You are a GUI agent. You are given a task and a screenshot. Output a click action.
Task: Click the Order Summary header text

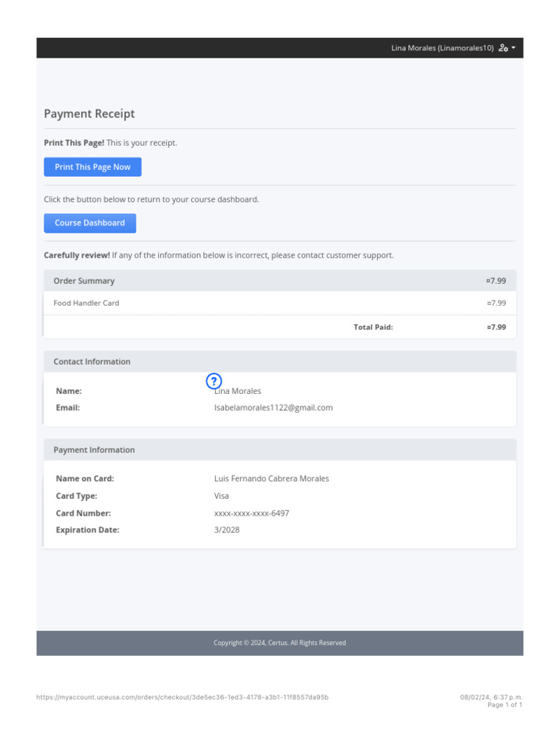click(84, 281)
